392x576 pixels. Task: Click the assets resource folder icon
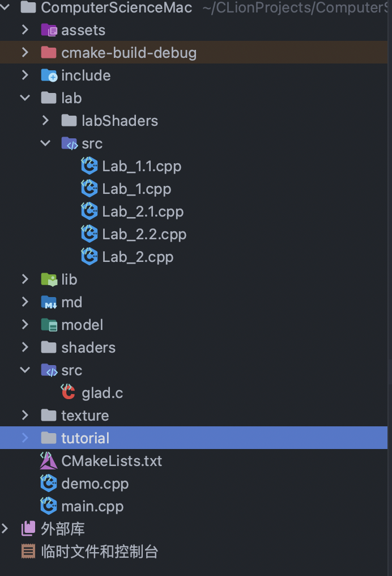pyautogui.click(x=49, y=30)
